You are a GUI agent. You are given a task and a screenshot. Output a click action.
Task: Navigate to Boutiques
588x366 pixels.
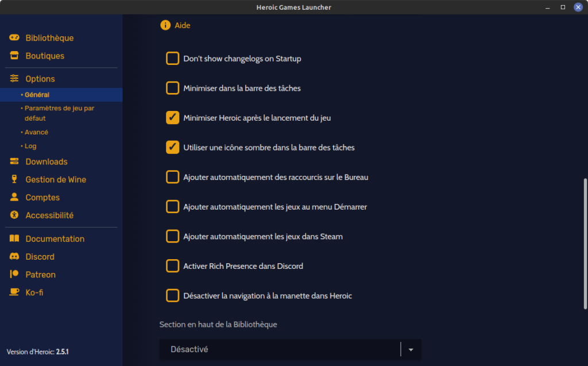(45, 56)
